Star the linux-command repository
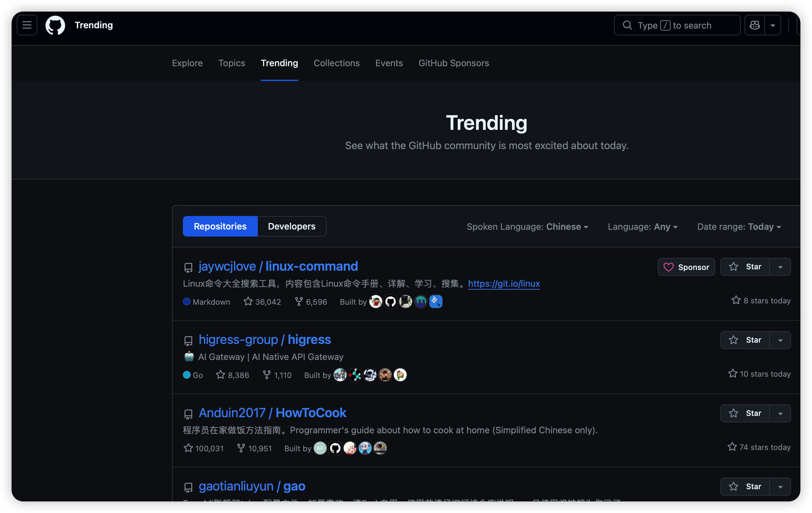Image resolution: width=812 pixels, height=513 pixels. coord(745,267)
